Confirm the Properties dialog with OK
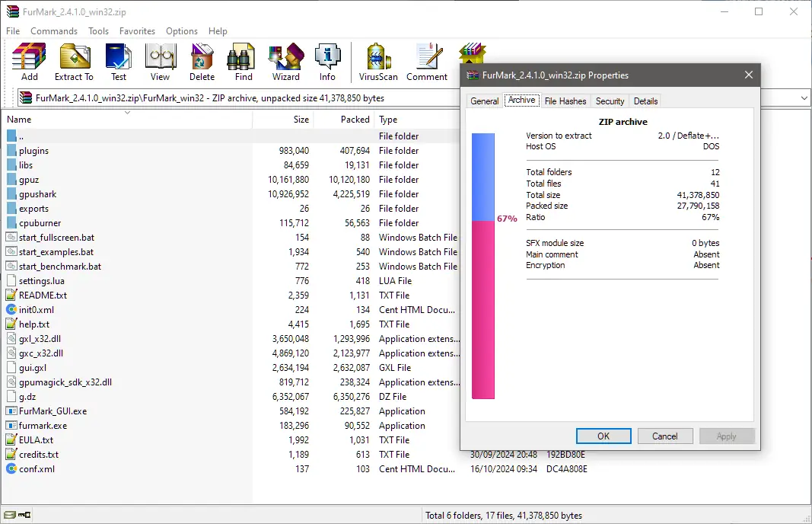812x524 pixels. (x=603, y=436)
